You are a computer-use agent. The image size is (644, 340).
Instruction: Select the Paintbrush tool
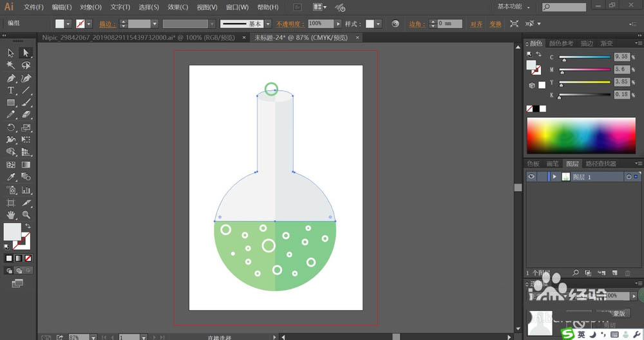pos(26,102)
